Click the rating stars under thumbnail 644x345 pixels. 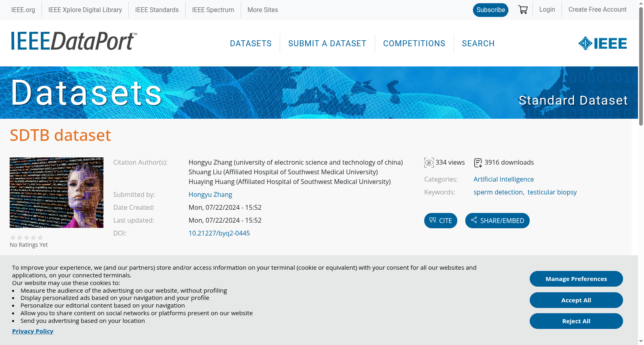(27, 238)
